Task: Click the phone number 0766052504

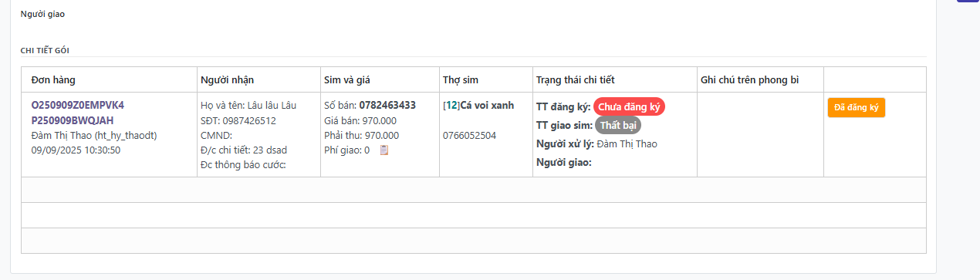Action: point(469,135)
